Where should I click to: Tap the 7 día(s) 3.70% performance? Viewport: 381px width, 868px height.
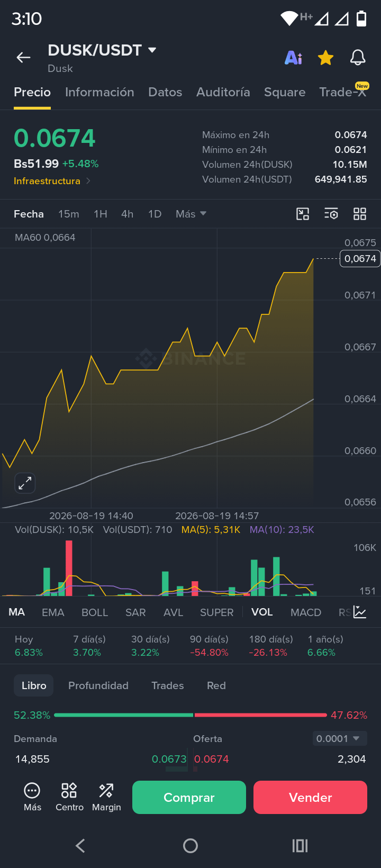(89, 646)
